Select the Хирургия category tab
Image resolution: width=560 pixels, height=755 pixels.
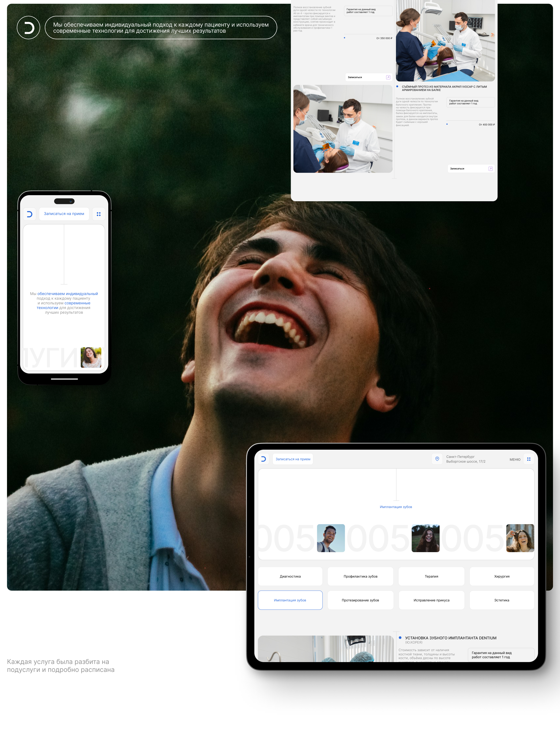click(502, 576)
